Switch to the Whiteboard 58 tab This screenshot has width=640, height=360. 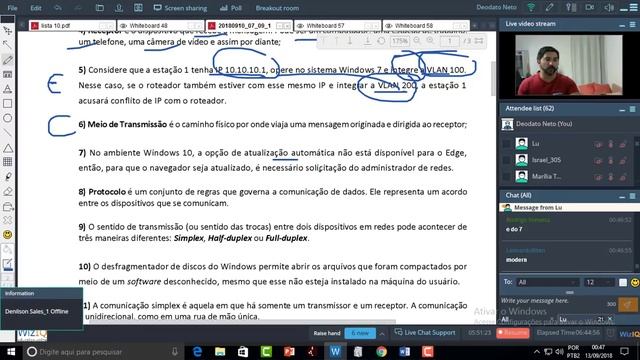pyautogui.click(x=426, y=25)
